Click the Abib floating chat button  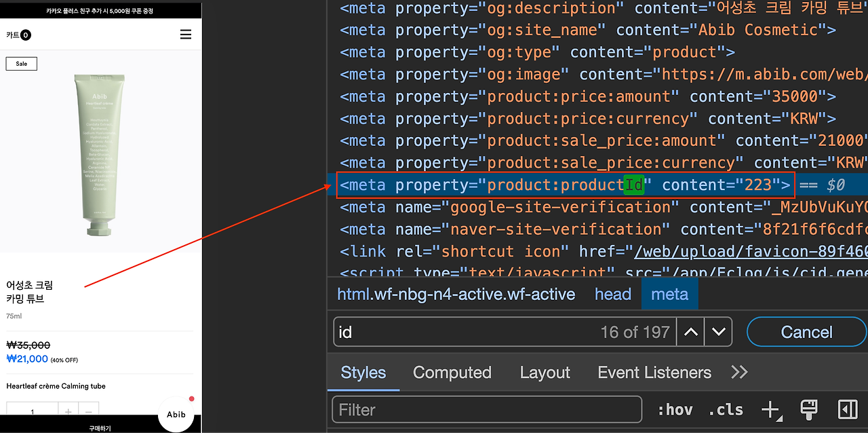(x=176, y=414)
